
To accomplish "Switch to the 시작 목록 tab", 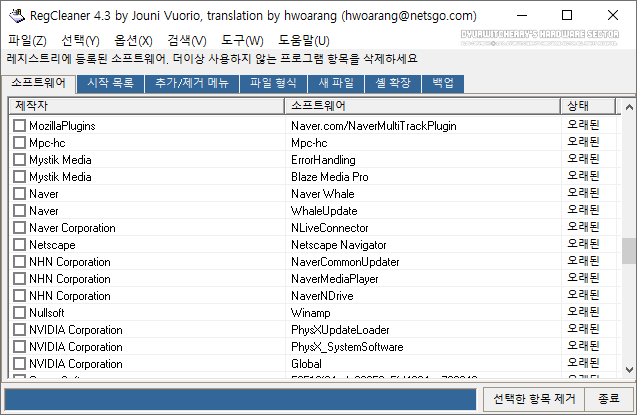I will pyautogui.click(x=110, y=84).
